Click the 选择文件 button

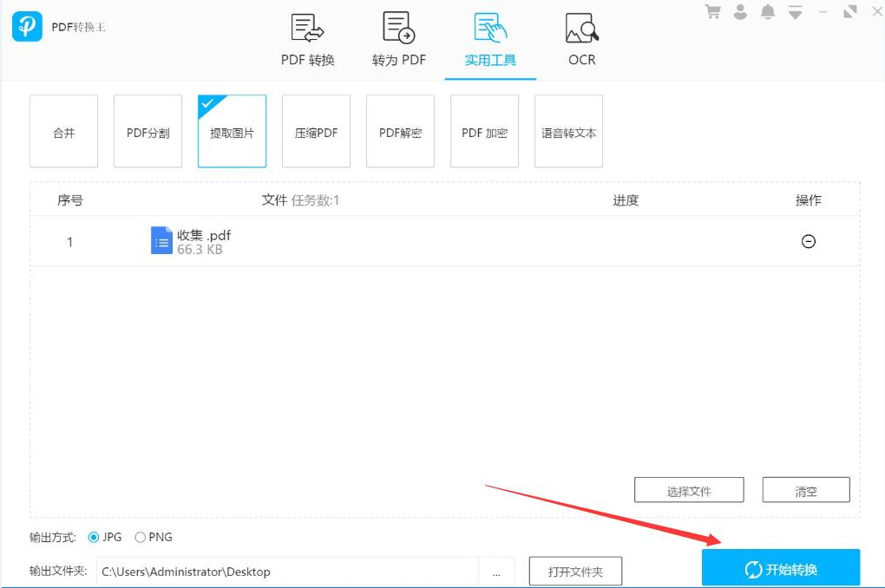[689, 490]
